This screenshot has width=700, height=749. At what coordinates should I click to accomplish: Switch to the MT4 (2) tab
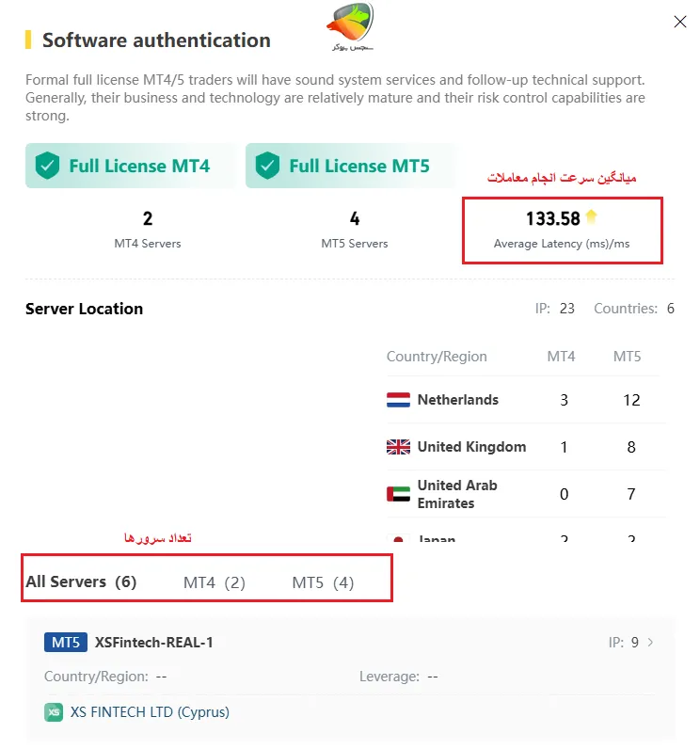pos(214,583)
